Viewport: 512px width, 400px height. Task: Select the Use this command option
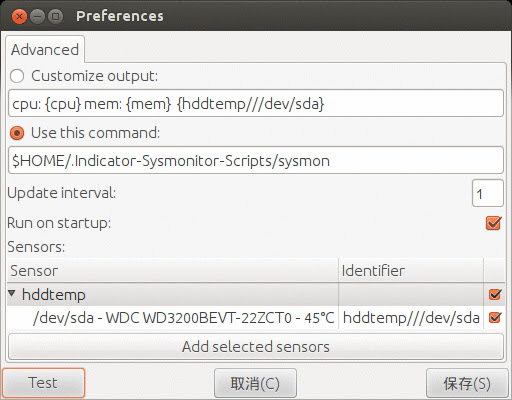(17, 133)
